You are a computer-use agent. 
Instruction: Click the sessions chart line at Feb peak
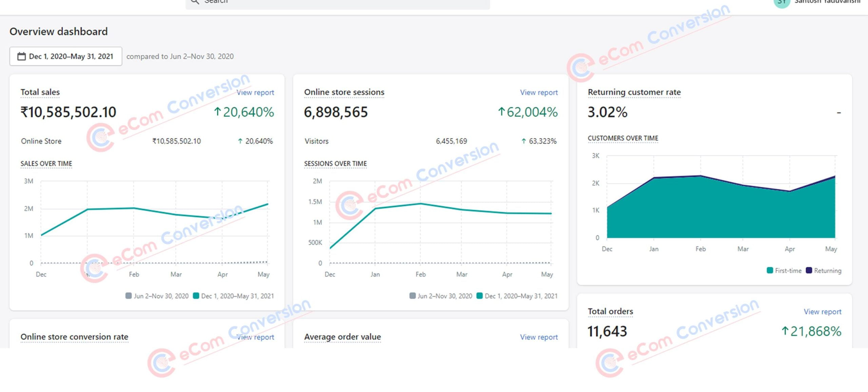(420, 204)
